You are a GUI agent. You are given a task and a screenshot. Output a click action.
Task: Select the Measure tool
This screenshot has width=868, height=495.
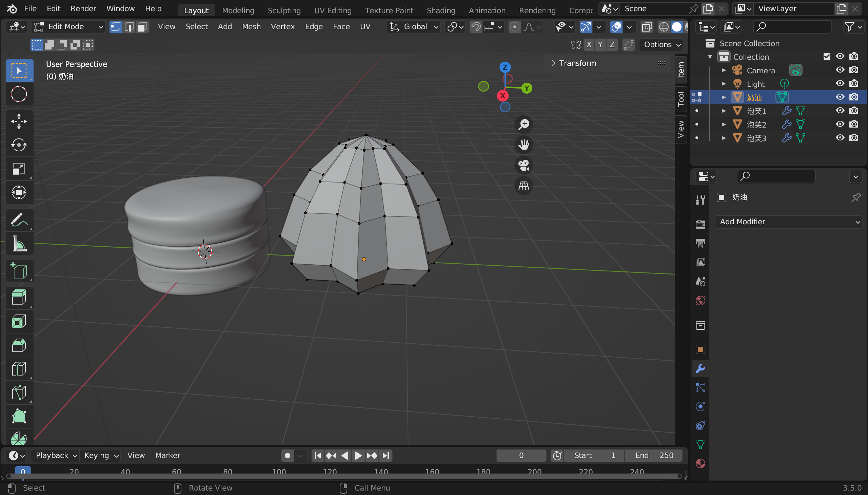coord(19,244)
